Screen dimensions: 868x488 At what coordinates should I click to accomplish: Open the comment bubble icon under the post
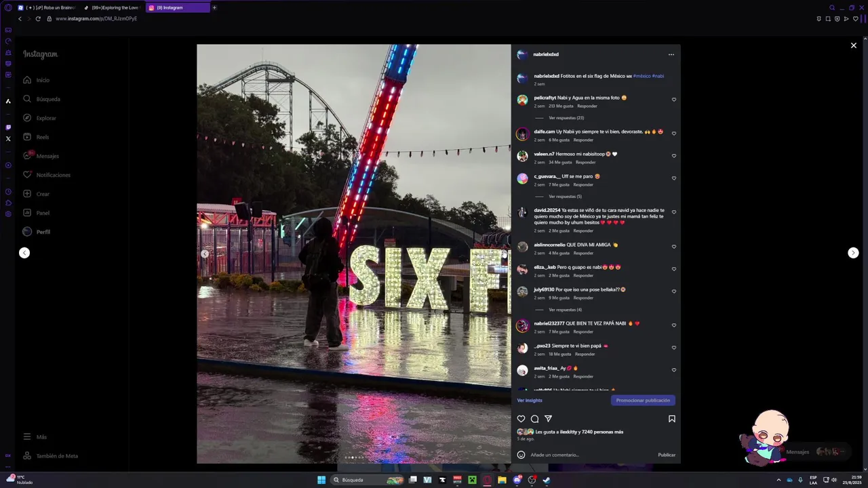point(534,419)
